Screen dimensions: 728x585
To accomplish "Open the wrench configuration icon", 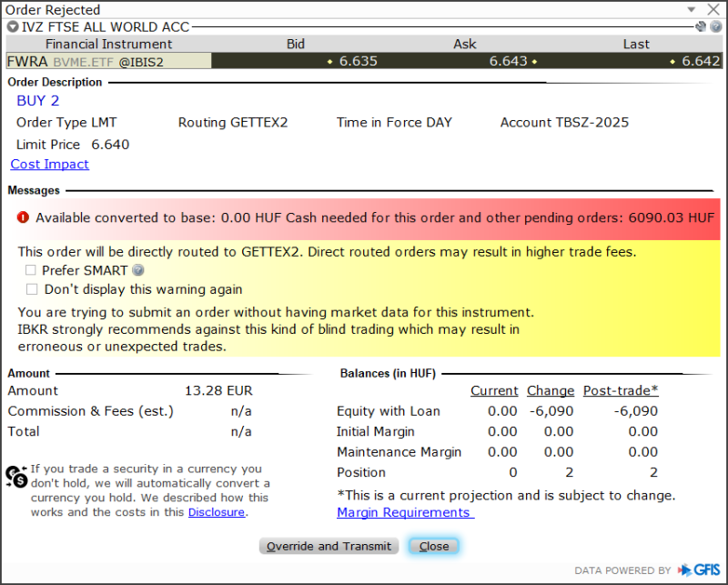I will pos(701,27).
